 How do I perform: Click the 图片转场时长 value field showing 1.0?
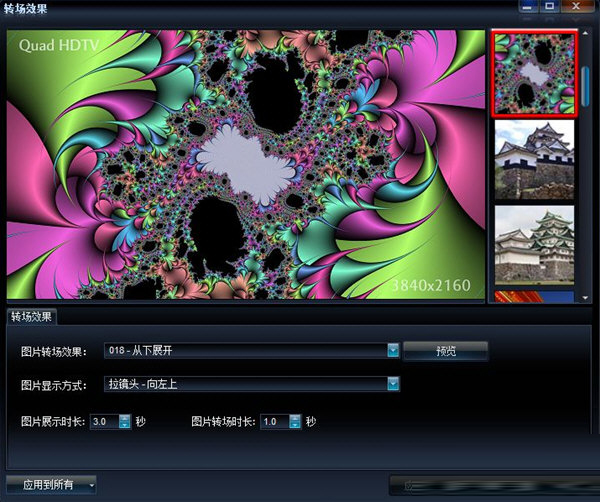pos(273,422)
